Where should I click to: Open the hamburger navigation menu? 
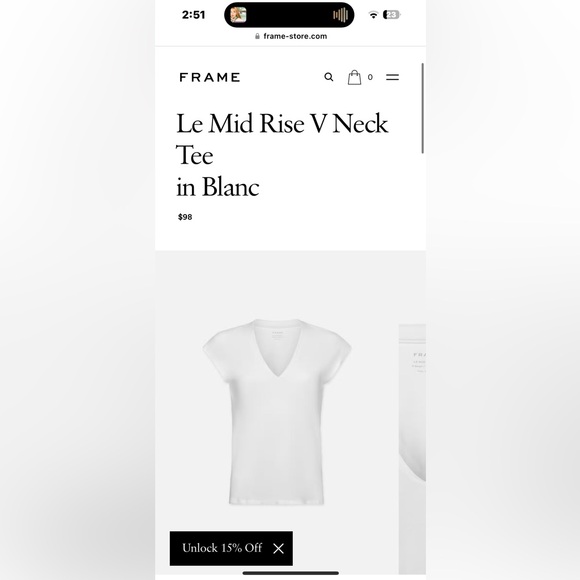392,77
